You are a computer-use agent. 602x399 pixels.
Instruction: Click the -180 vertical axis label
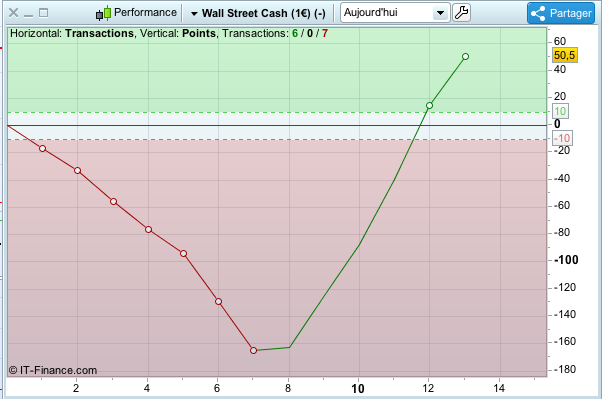(x=565, y=369)
